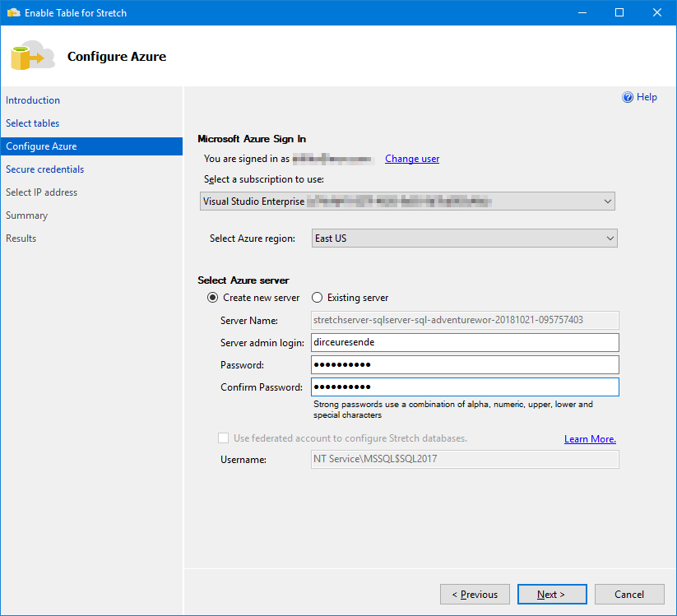The height and width of the screenshot is (616, 677).
Task: Minimize the Enable Table for Stretch window
Action: click(x=582, y=12)
